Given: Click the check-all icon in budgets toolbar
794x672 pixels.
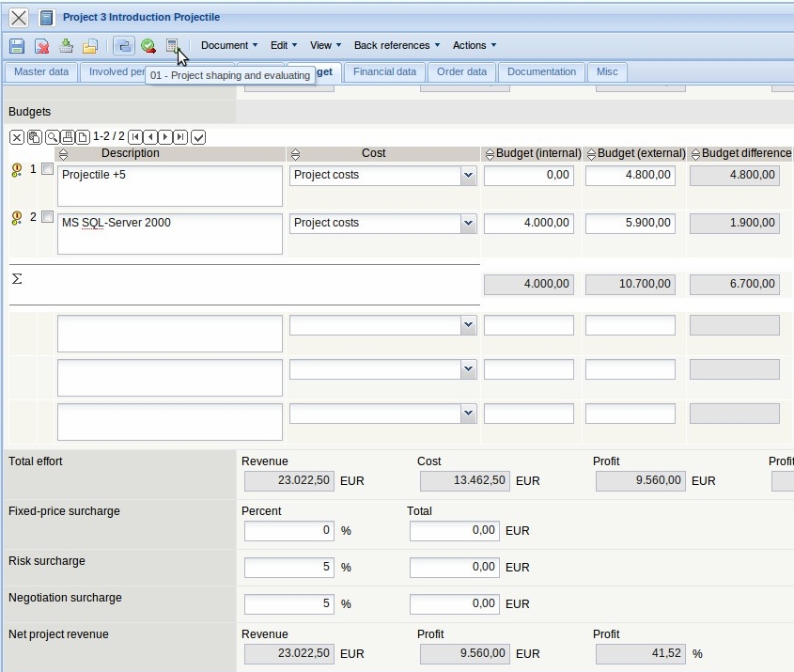Looking at the screenshot, I should tap(198, 137).
